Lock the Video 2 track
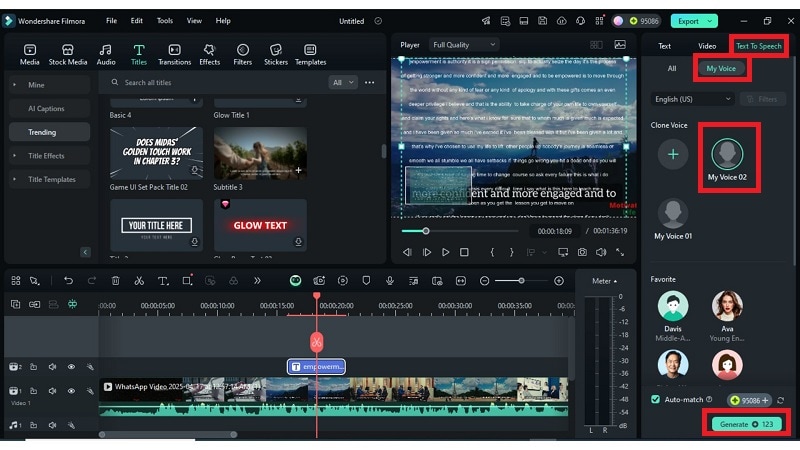Viewport: 800px width, 450px height. (34, 367)
